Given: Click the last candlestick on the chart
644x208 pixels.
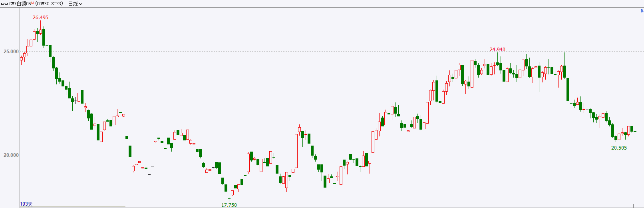Looking at the screenshot, I should click(635, 132).
